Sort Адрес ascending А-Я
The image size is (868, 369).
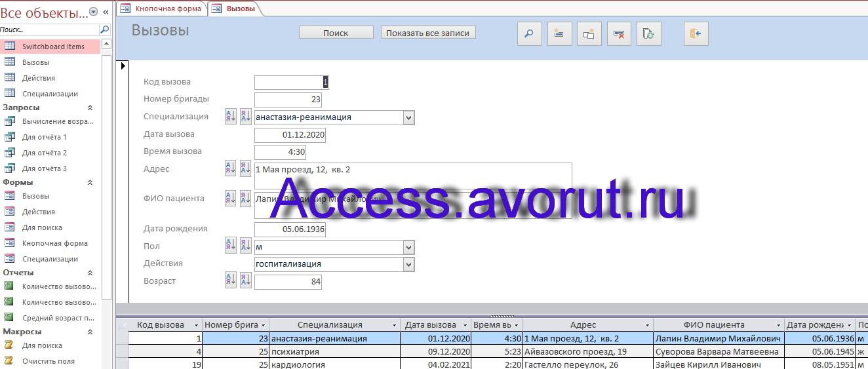click(230, 168)
